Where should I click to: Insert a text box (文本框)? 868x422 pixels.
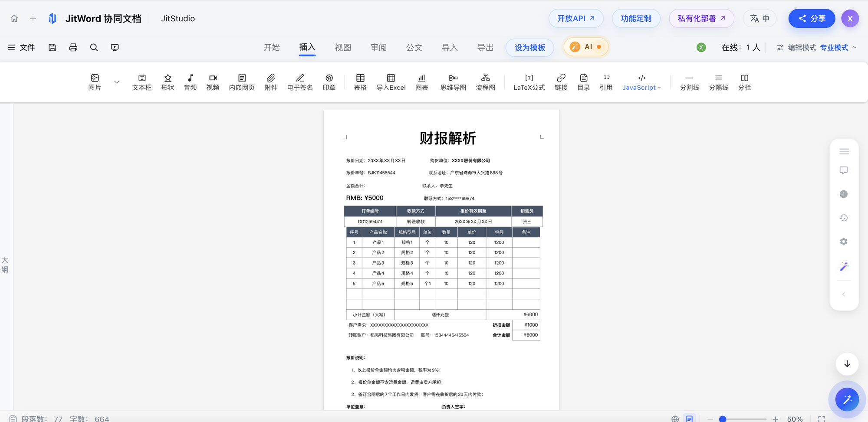[x=142, y=82]
